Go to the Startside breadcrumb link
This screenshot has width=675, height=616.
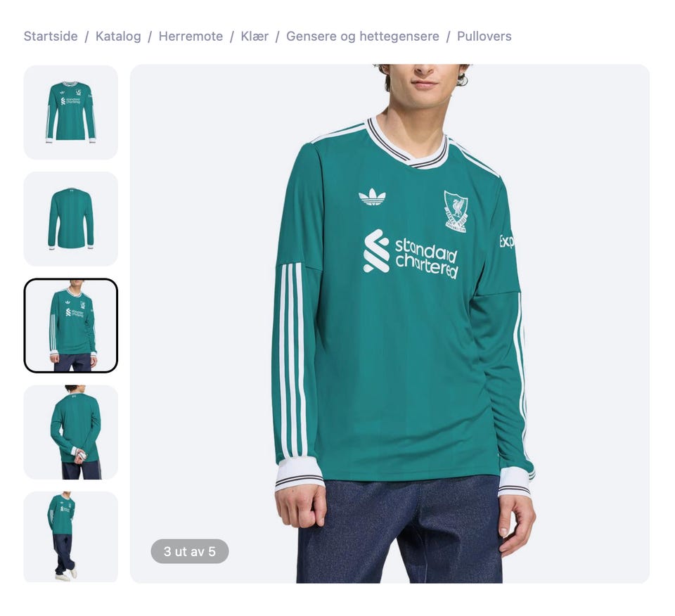click(51, 36)
